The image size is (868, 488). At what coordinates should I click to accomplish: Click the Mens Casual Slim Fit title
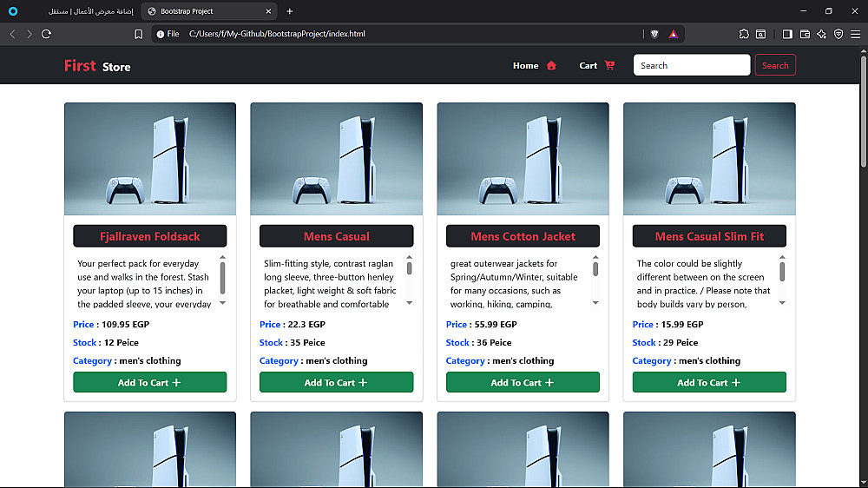tap(709, 236)
